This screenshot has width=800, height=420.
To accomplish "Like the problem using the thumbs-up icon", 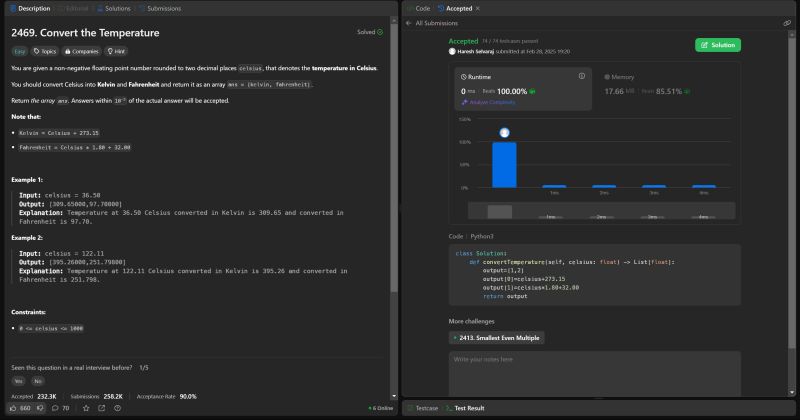I will coord(13,408).
